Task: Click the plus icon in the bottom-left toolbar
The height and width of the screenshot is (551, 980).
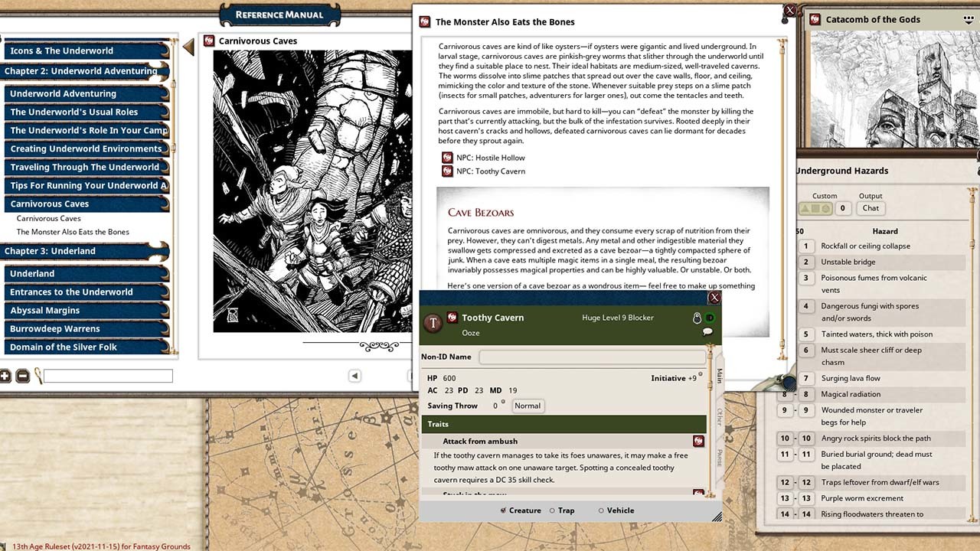Action: click(6, 376)
